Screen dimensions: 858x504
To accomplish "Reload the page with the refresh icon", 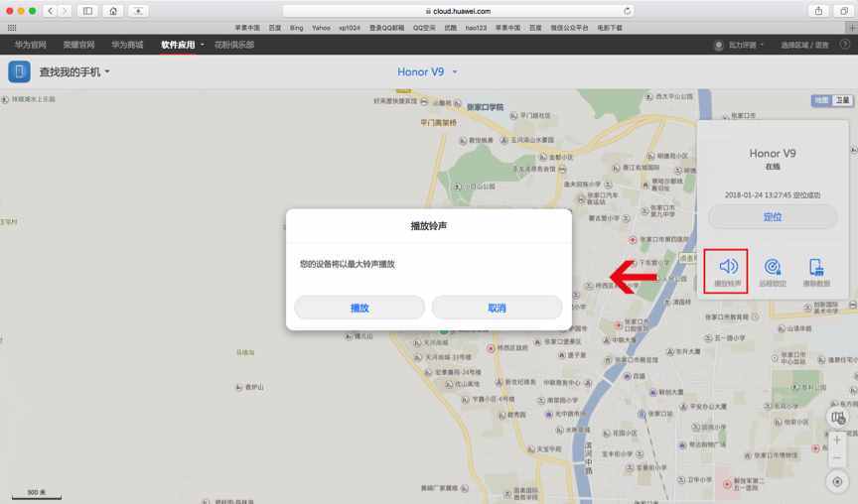I will [x=627, y=11].
